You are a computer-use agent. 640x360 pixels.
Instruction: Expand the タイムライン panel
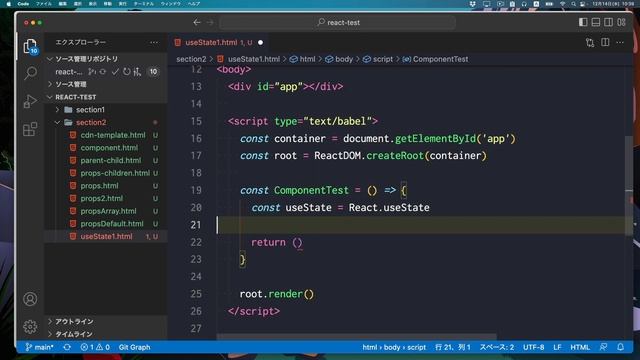106,334
